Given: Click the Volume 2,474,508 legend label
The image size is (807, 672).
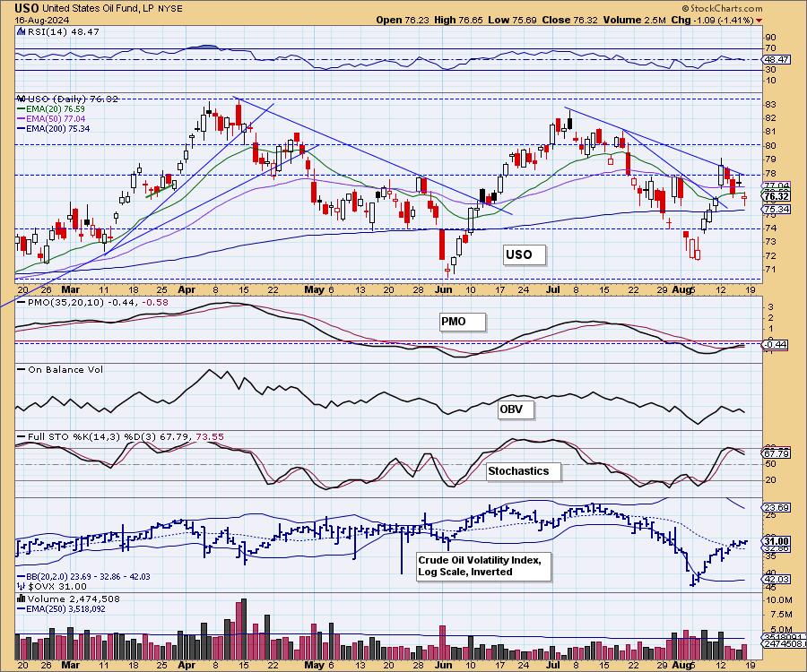Looking at the screenshot, I should pyautogui.click(x=68, y=599).
